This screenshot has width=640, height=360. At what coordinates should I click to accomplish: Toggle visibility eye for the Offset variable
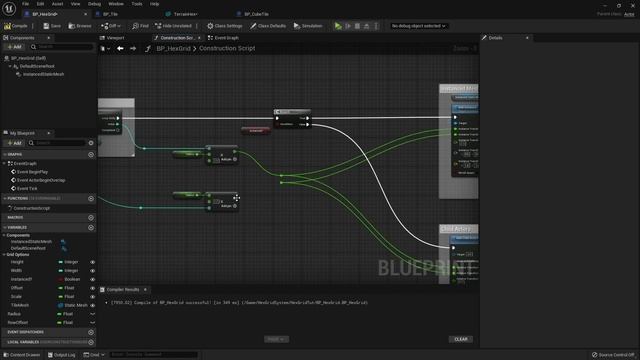click(x=93, y=288)
